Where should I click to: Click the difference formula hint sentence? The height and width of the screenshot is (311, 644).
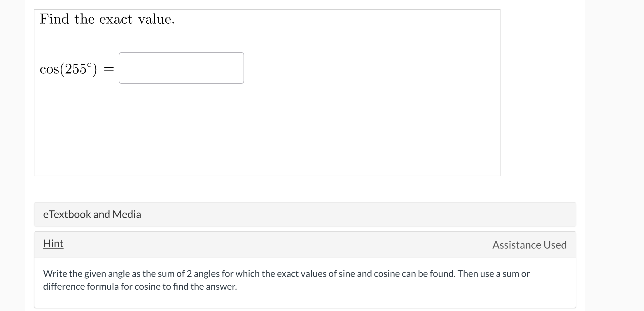(x=140, y=286)
